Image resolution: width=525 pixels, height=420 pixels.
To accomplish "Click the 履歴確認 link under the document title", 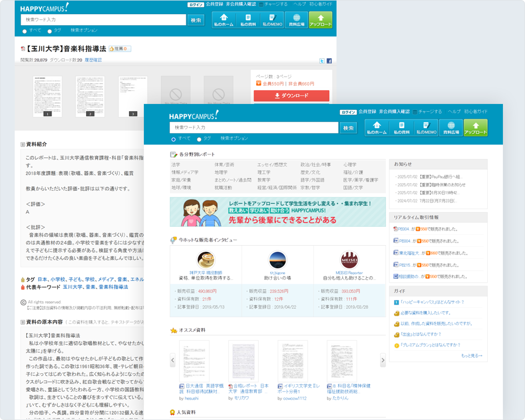I will point(93,60).
